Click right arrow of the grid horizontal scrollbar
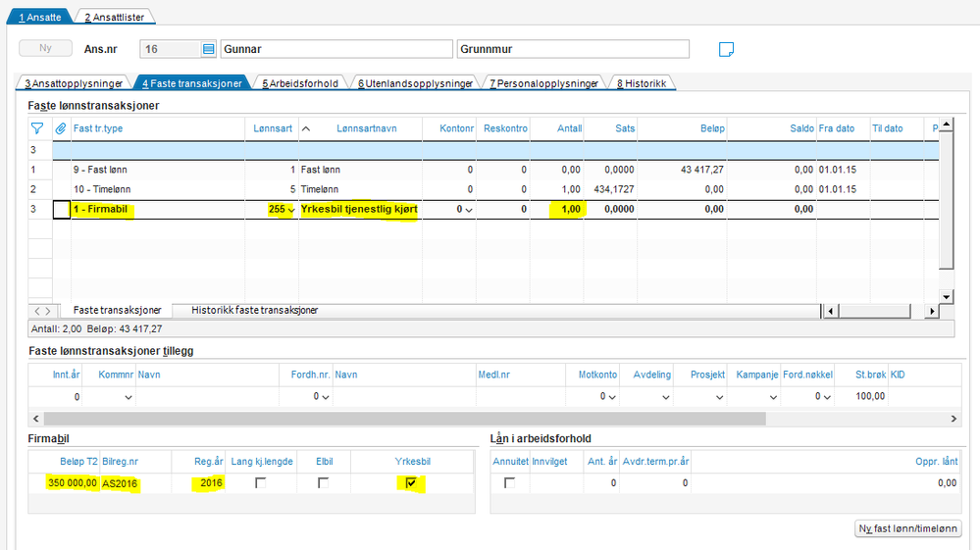 tap(932, 310)
